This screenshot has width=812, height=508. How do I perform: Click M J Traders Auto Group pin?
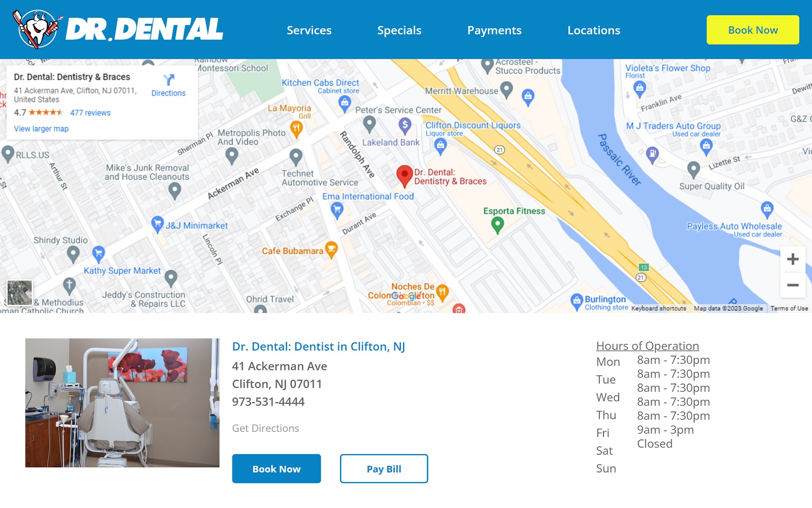pos(706,147)
